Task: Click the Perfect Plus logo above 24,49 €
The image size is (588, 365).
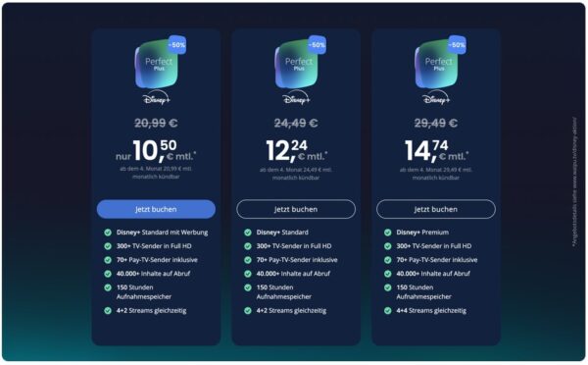Action: (x=297, y=64)
